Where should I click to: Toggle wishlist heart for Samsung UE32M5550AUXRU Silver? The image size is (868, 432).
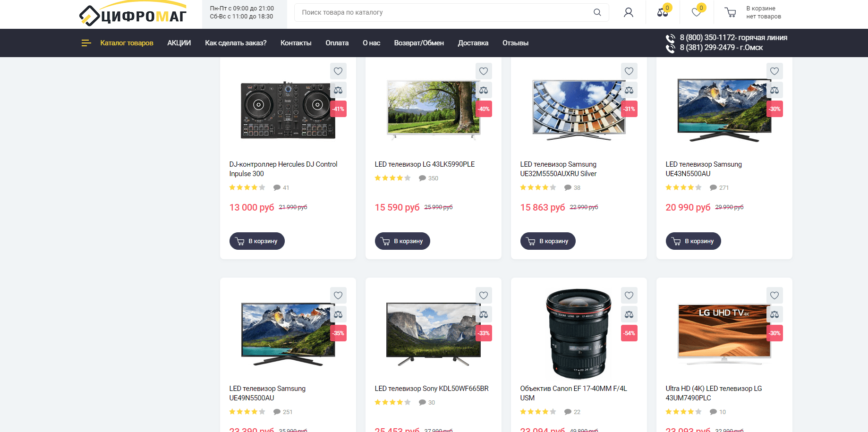[x=629, y=71]
